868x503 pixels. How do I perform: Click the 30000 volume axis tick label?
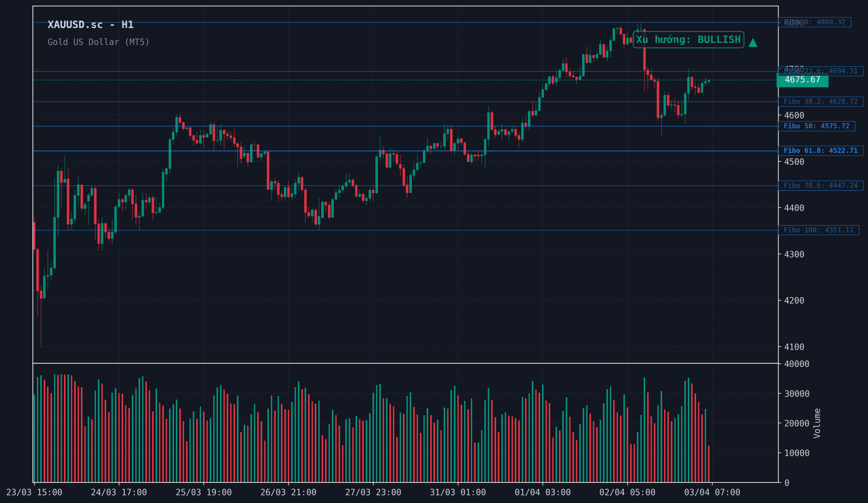click(x=796, y=394)
